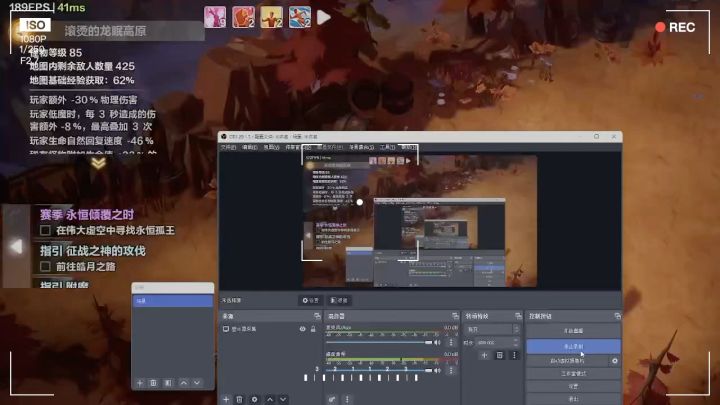Remove selected source with the trash icon

coord(239,399)
